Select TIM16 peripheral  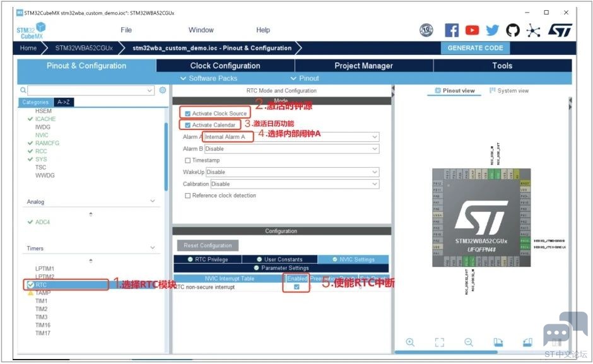click(43, 326)
